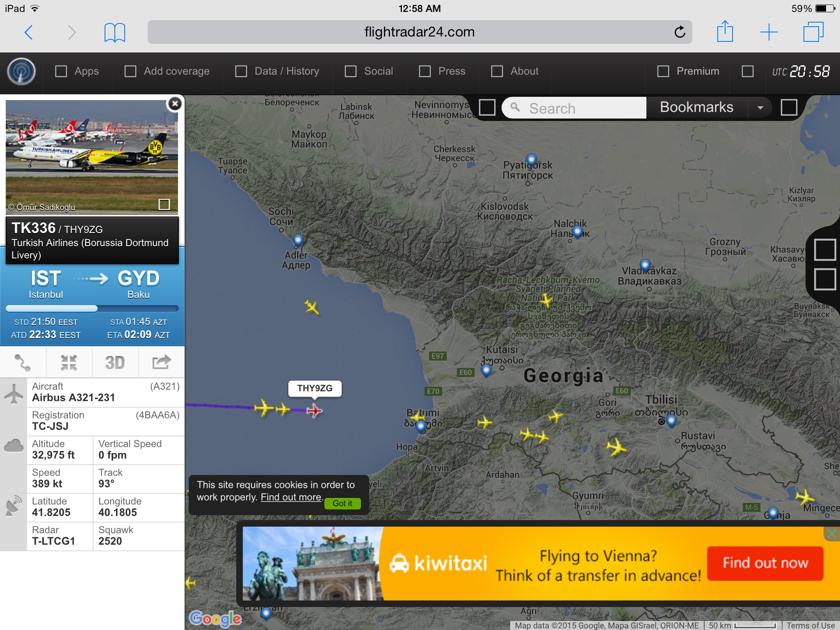
Task: Click the IST to GYD flight progress bar
Action: 92,308
